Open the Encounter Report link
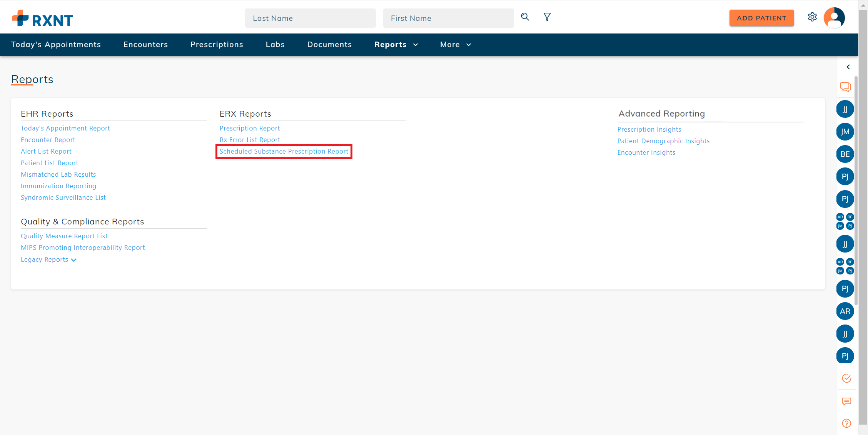 48,140
